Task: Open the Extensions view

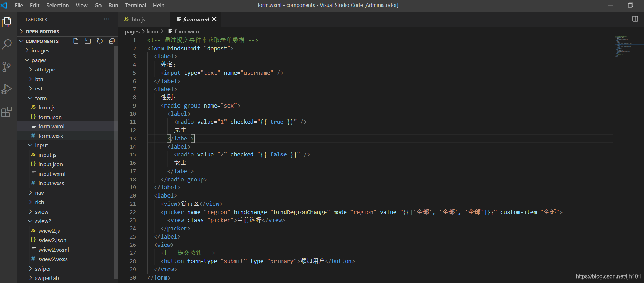Action: [x=7, y=111]
